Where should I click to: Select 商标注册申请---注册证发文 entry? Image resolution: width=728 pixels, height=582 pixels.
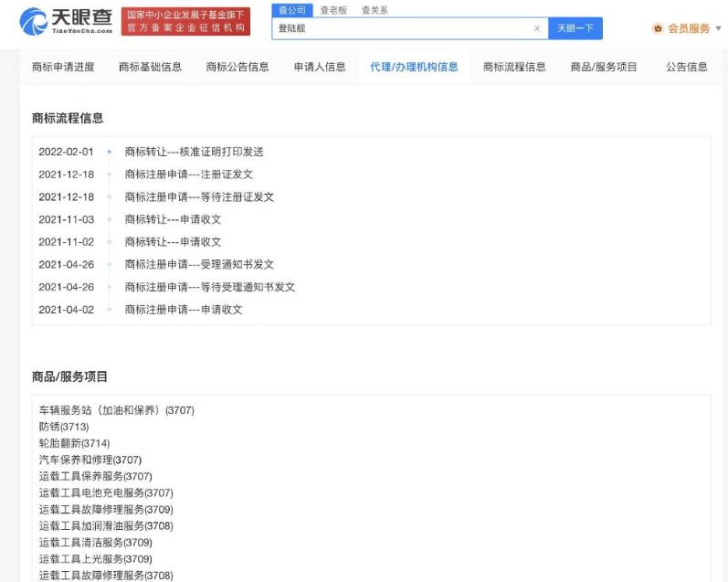click(x=188, y=175)
